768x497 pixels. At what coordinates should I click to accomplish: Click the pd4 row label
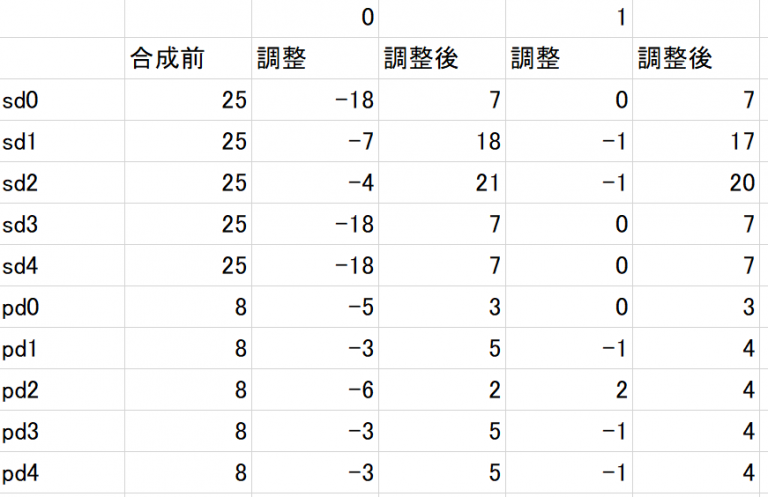tap(62, 473)
